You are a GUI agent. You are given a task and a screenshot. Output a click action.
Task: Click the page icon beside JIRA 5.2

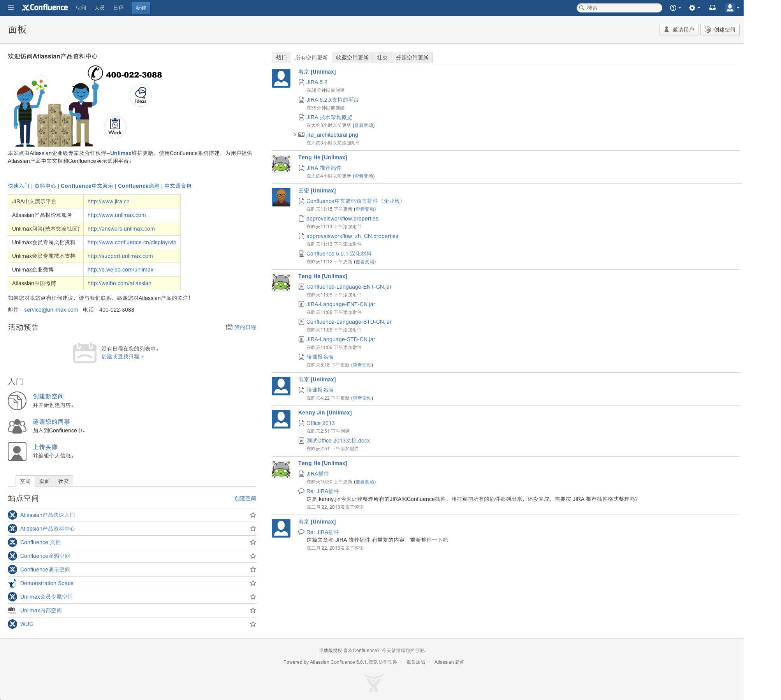pyautogui.click(x=301, y=82)
